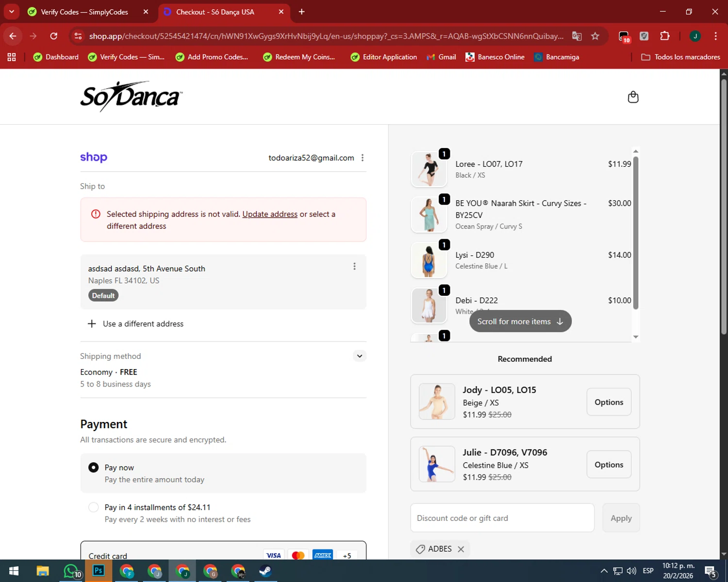Click the Apply discount button

pyautogui.click(x=621, y=518)
